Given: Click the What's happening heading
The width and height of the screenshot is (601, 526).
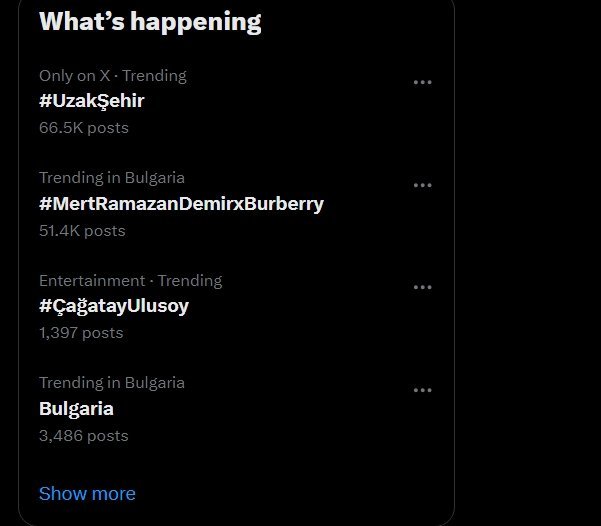Looking at the screenshot, I should click(150, 22).
